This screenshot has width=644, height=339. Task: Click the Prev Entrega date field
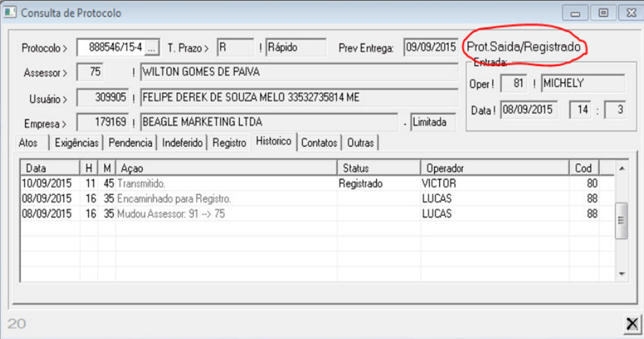click(431, 48)
